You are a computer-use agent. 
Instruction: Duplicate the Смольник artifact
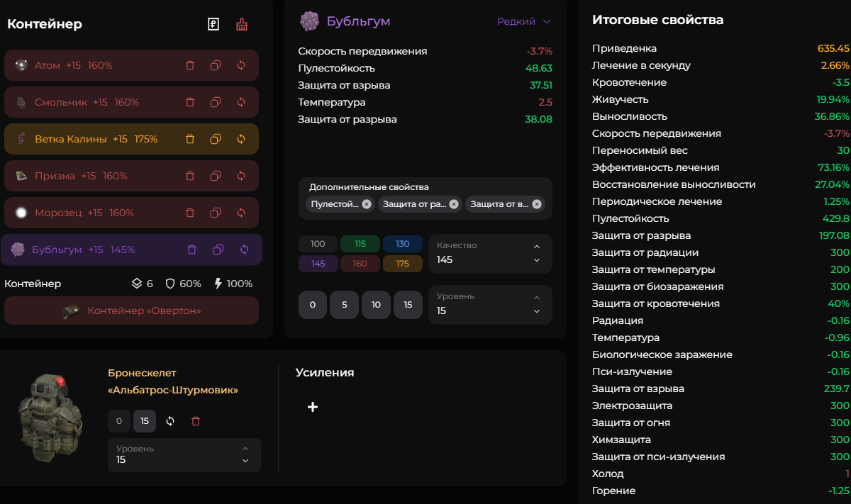click(x=216, y=102)
